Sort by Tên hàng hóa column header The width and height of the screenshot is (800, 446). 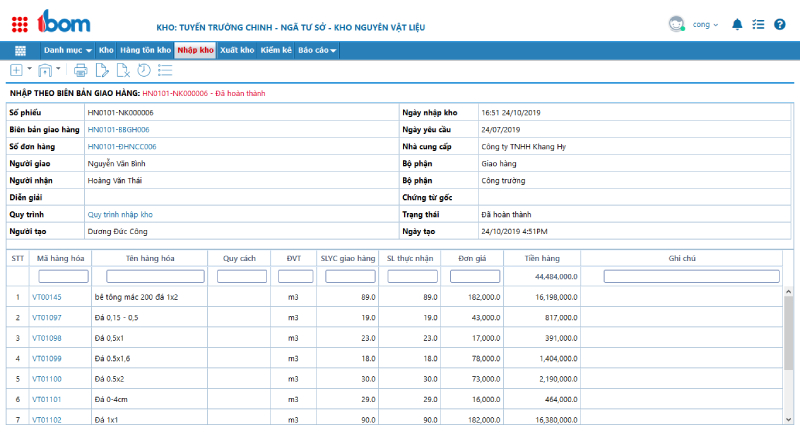click(150, 258)
